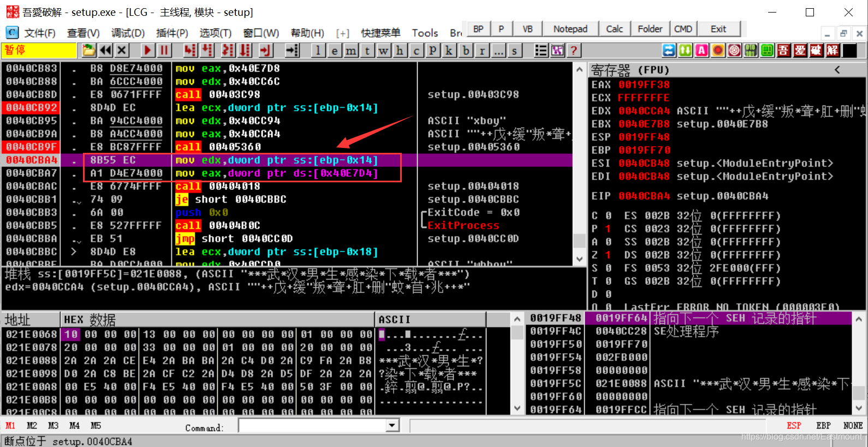
Task: Click Execute Till Return toolbar icon
Action: click(265, 51)
